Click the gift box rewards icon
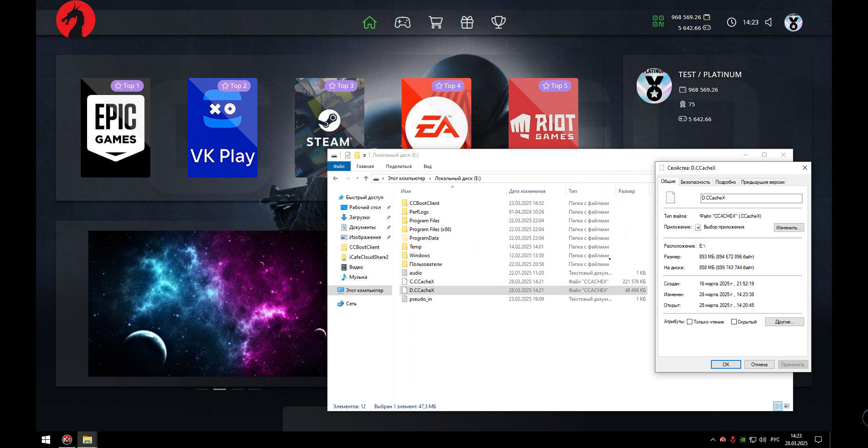868x448 pixels. point(467,22)
